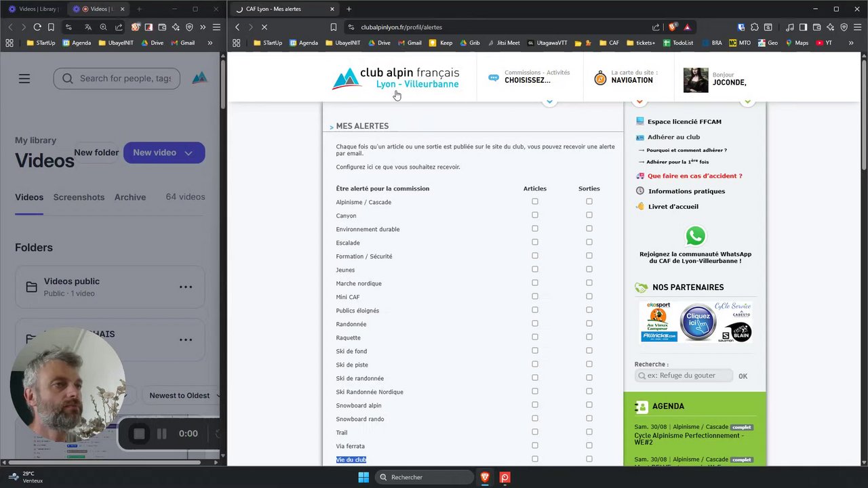
Task: Switch to the Videos | Library first browser tab
Action: pos(33,9)
